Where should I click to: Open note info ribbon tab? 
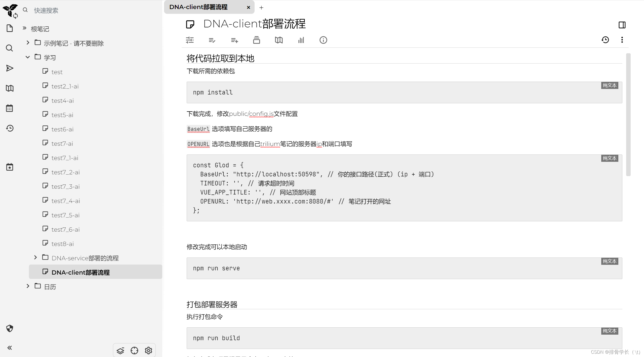click(x=323, y=40)
